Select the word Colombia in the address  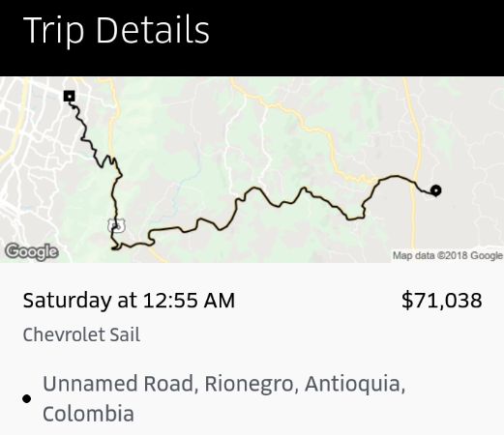(88, 414)
